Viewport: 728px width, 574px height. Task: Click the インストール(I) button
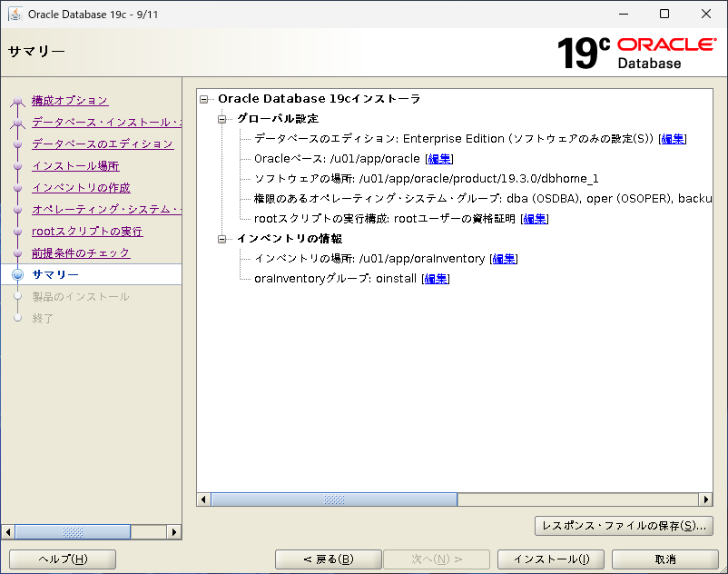tap(551, 559)
